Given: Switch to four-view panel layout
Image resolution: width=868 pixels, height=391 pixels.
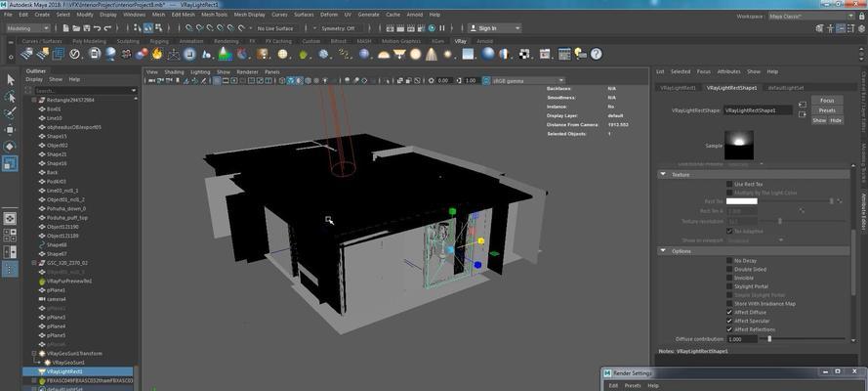Looking at the screenshot, I should tap(11, 235).
